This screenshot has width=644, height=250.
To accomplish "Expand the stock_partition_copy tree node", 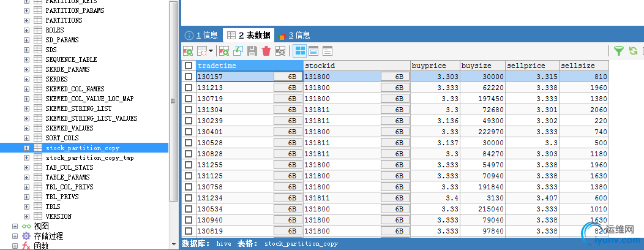I will [x=27, y=148].
